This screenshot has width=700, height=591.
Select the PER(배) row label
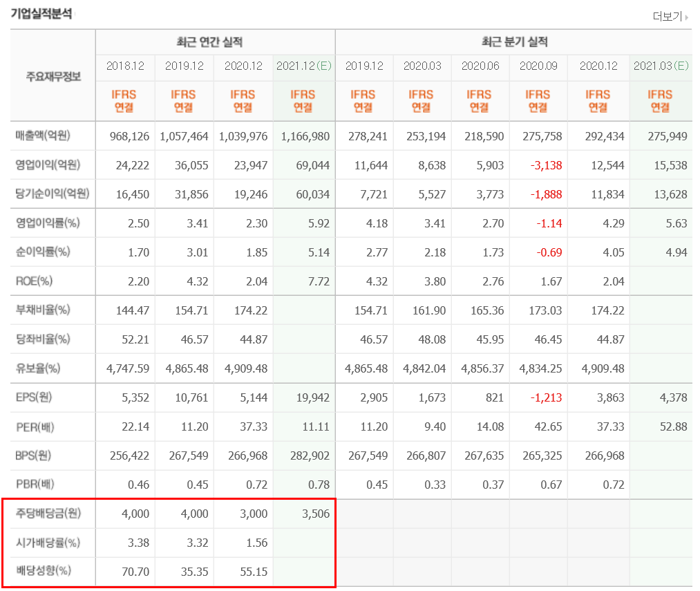click(x=35, y=427)
